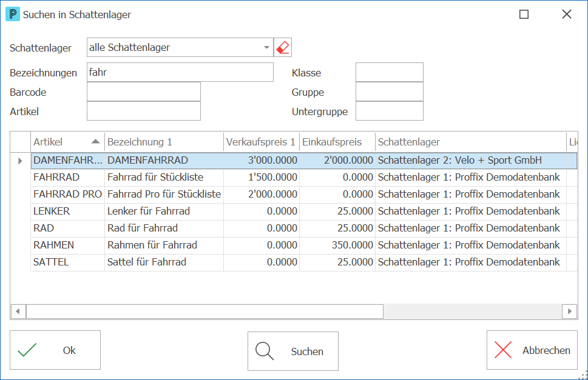The image size is (588, 380).
Task: Select the DAMENFAHRRAD description cell
Action: 164,161
